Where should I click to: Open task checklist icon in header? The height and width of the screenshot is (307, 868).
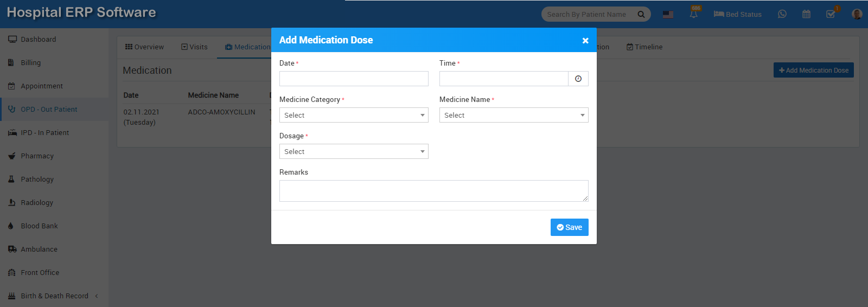[x=831, y=14]
